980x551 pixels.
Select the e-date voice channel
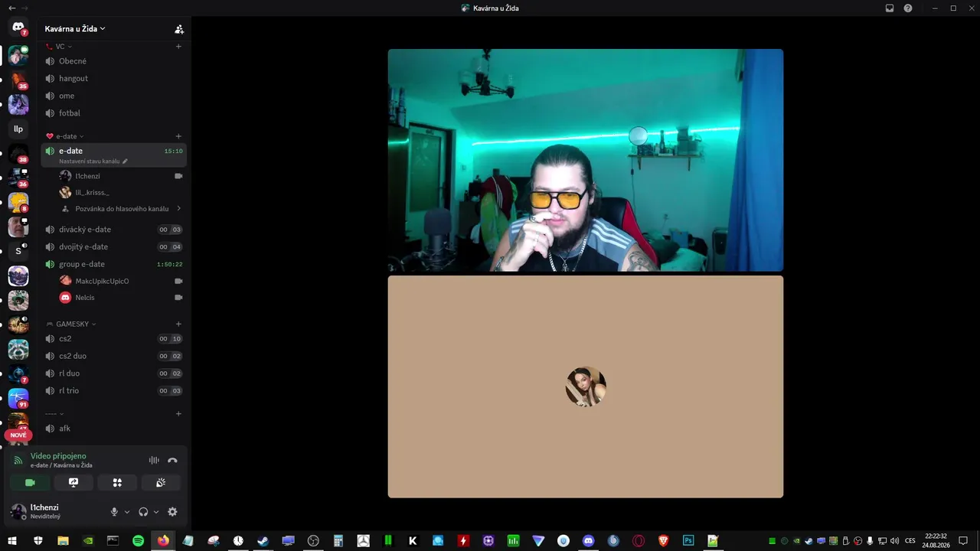coord(113,155)
